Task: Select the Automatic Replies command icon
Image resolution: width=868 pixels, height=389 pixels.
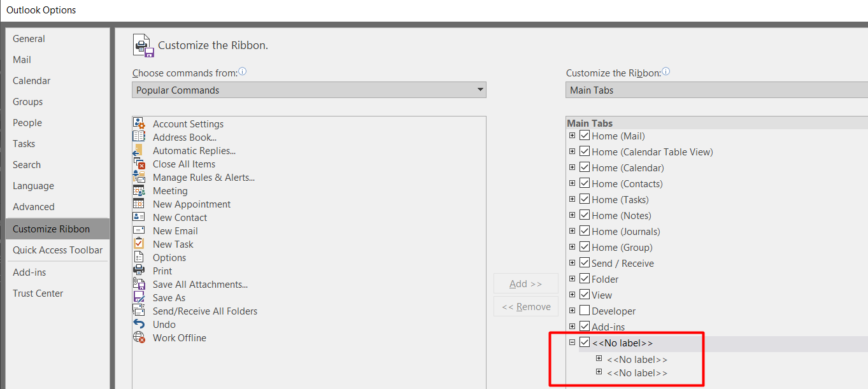Action: (139, 150)
